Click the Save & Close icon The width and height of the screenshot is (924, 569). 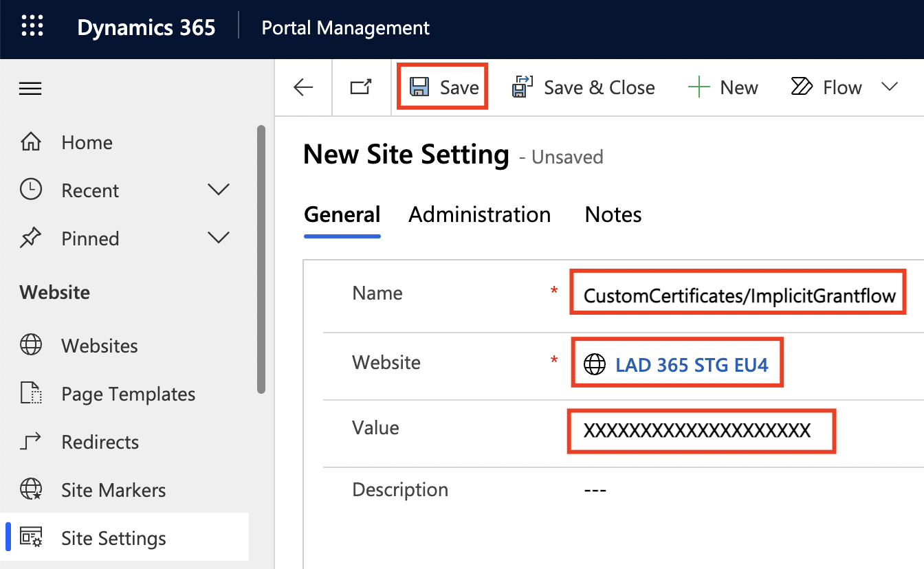(x=522, y=87)
